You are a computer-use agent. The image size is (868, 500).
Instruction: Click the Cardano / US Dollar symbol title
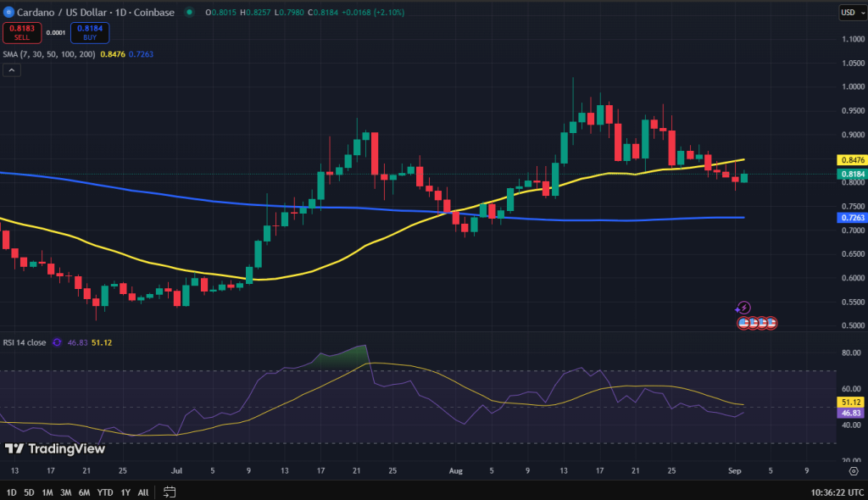tap(96, 12)
